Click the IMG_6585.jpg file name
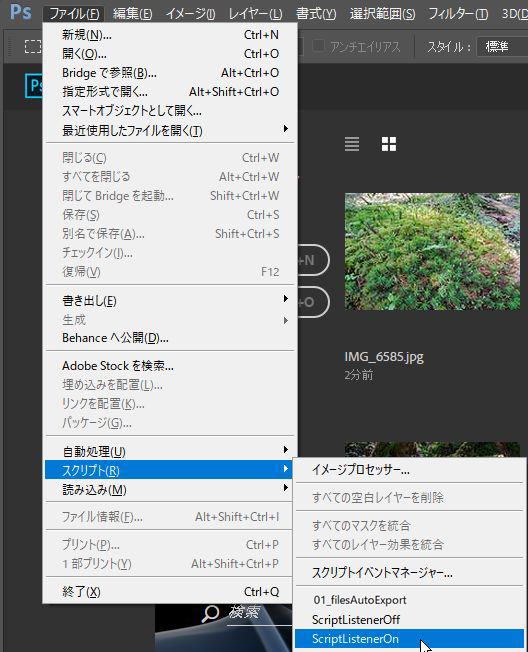The image size is (528, 652). coord(384,357)
